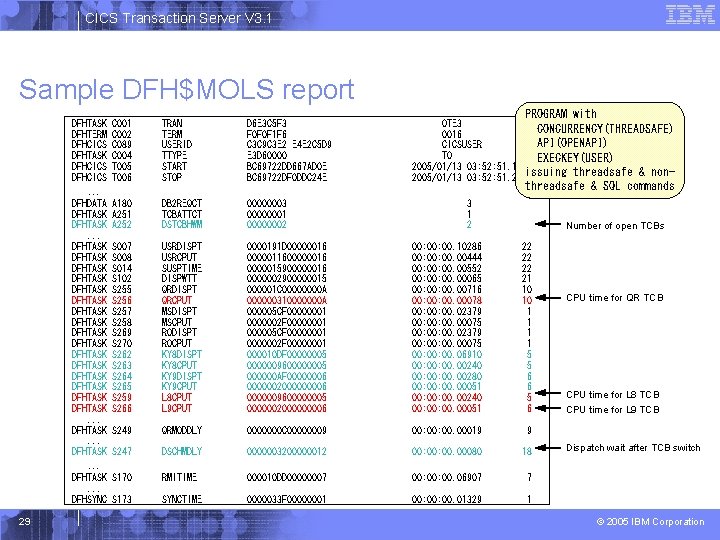720x540 pixels.
Task: Click the 'ROCPUT' field name
Action: click(177, 343)
